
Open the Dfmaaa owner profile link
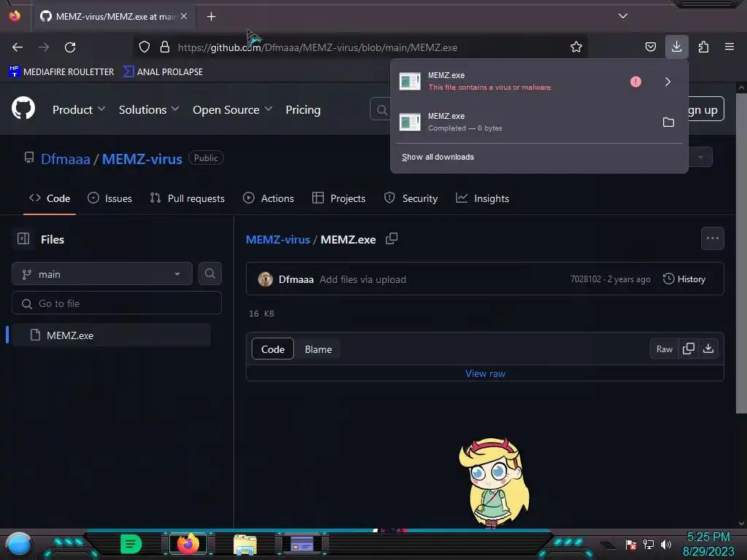[65, 159]
